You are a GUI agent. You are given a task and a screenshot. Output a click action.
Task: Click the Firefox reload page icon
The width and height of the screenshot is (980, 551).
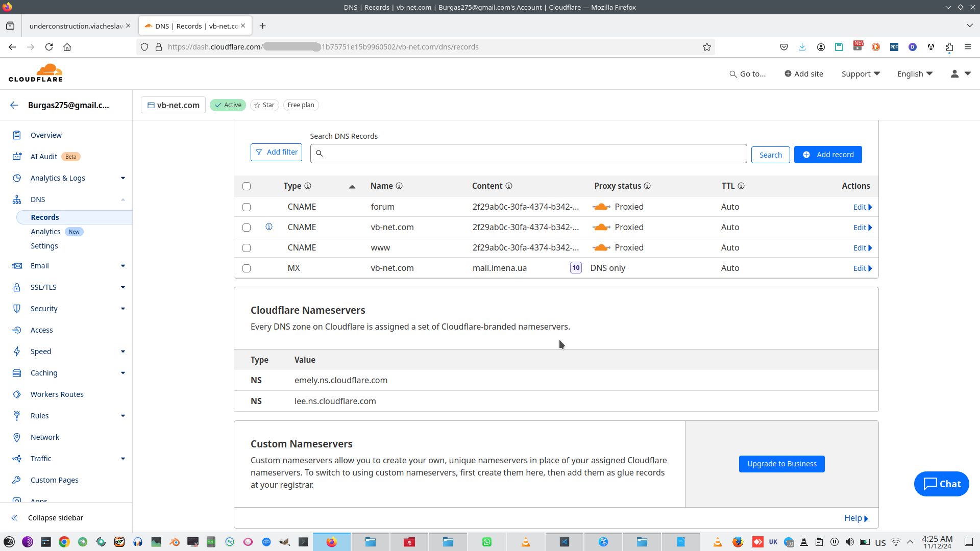point(49,47)
